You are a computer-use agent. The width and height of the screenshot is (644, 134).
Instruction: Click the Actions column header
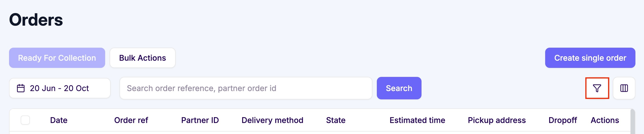604,120
